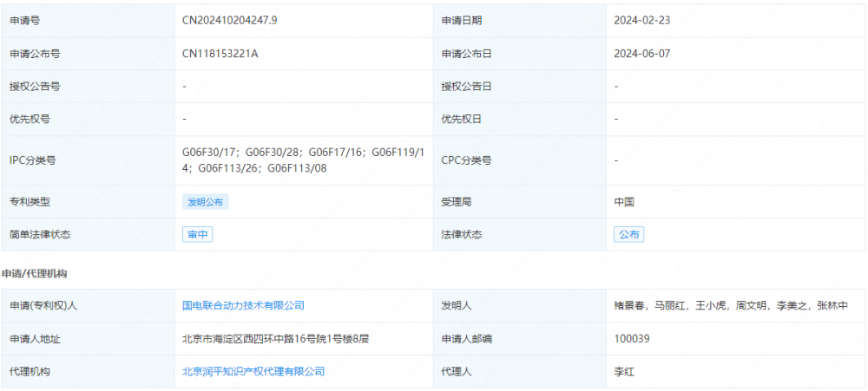Click the 申请/代理机构 section heading
Viewport: 868px width, 391px height.
click(35, 273)
